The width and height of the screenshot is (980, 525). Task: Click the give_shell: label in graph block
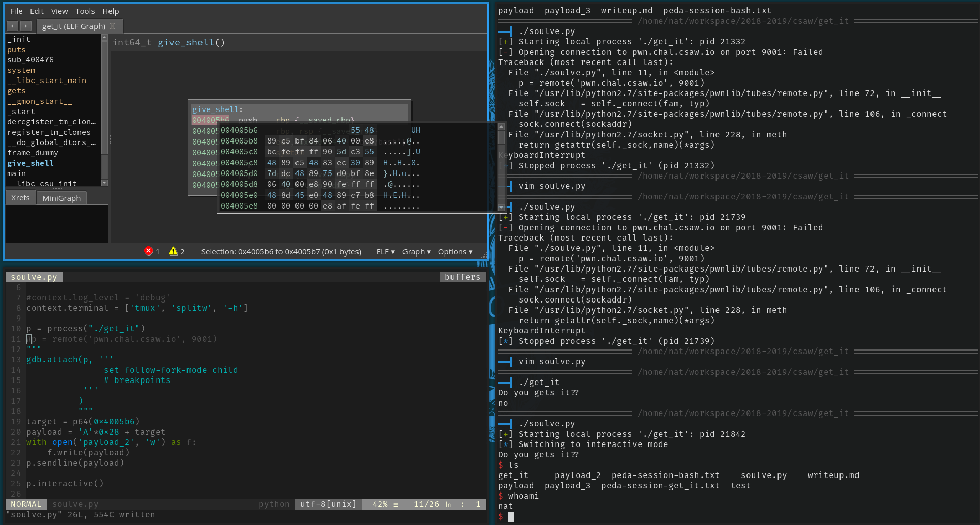[x=217, y=109]
